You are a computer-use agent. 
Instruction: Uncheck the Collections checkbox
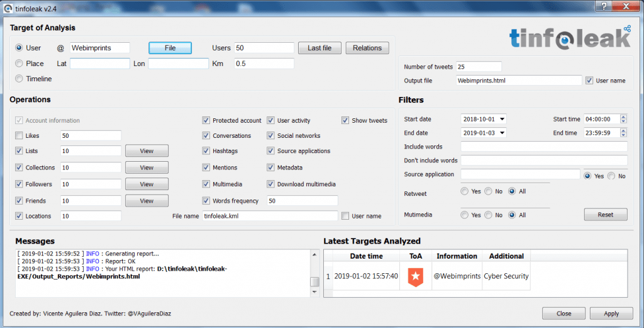coord(19,167)
